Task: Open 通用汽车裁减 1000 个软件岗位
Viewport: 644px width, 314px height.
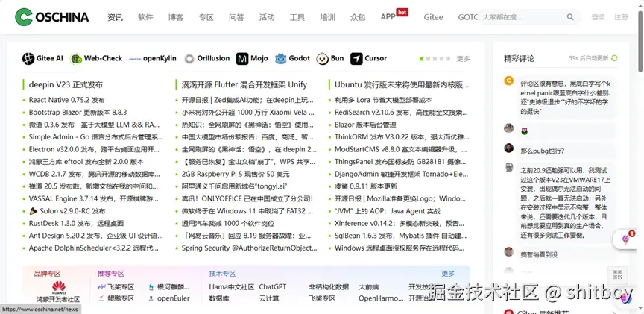Action: coord(228,223)
